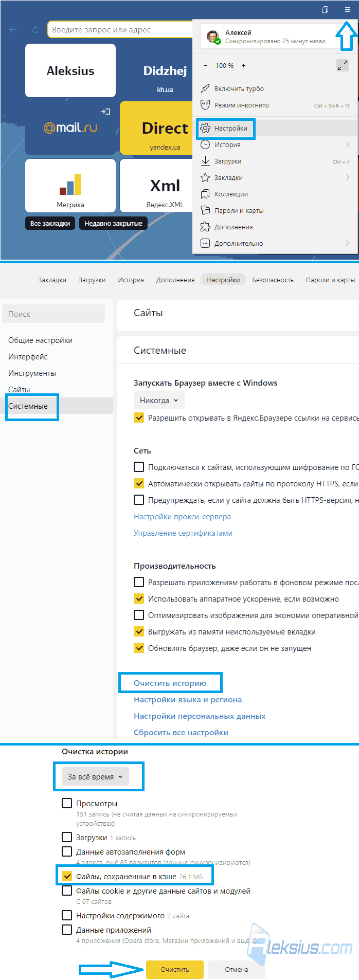Click the address bar input field
This screenshot has width=359, height=980.
pyautogui.click(x=120, y=30)
